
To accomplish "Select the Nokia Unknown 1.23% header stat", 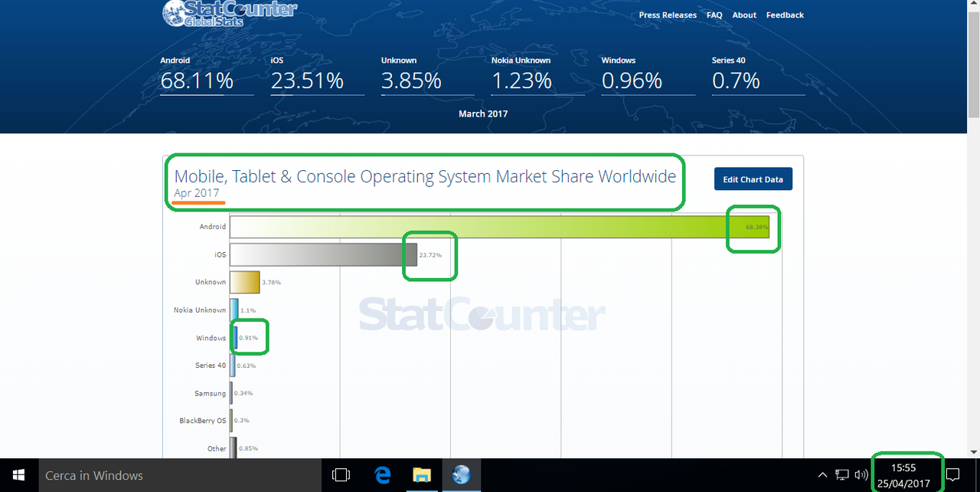I will [537, 74].
